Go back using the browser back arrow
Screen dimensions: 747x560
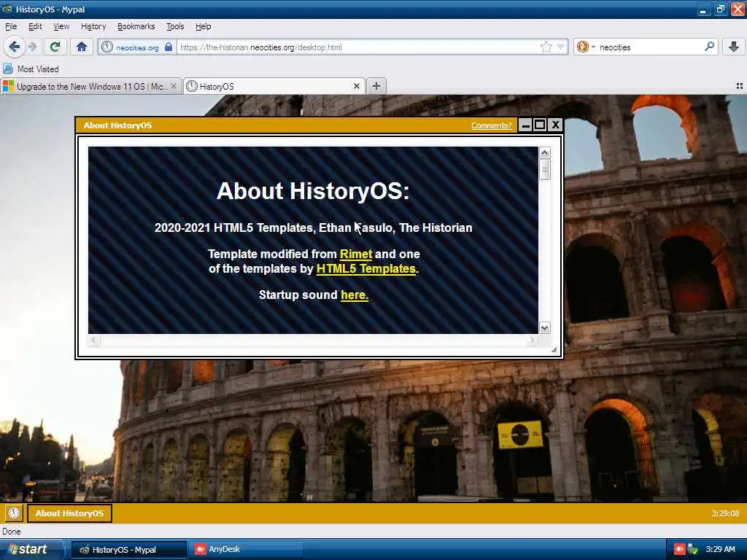14,47
